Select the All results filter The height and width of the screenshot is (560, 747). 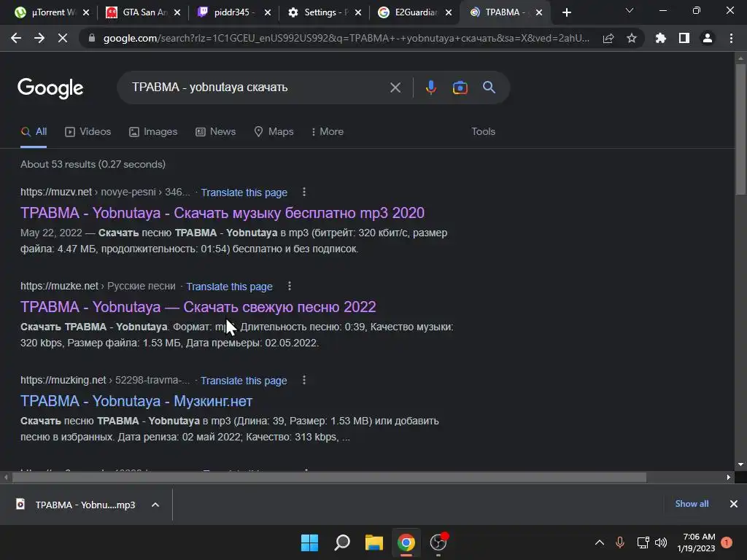coord(34,132)
